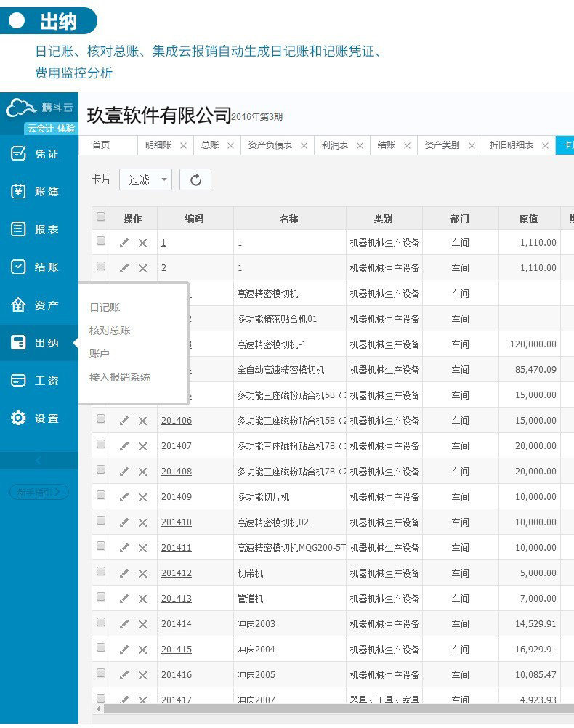
Task: Open the 资产 assets sidebar icon
Action: click(x=18, y=305)
